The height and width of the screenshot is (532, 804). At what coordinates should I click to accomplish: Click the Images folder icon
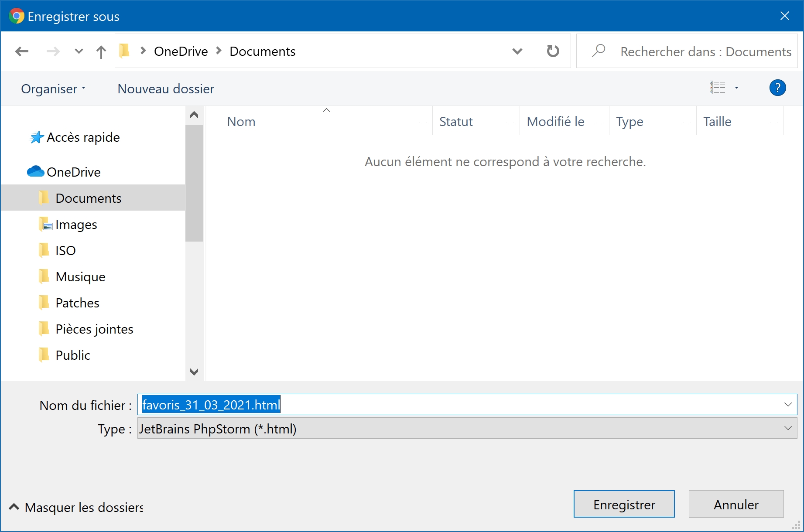(45, 224)
